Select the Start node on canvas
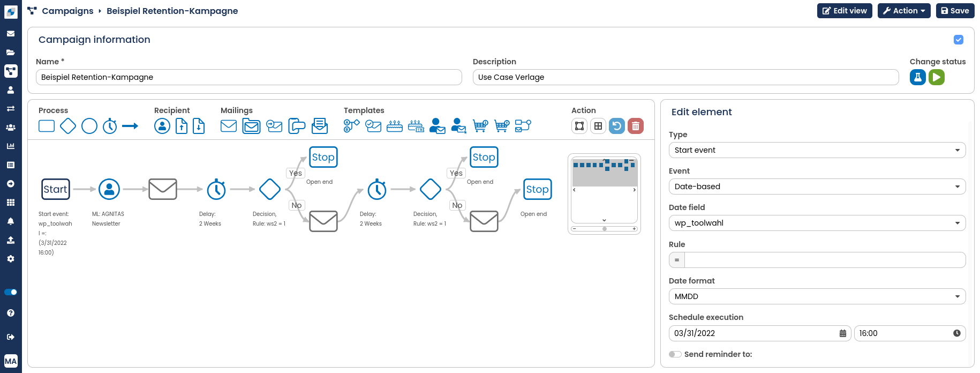 [56, 189]
